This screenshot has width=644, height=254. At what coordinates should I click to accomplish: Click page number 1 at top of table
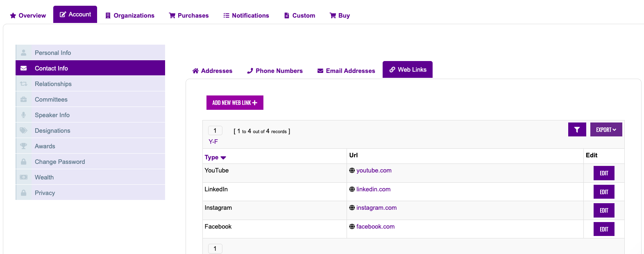tap(215, 131)
